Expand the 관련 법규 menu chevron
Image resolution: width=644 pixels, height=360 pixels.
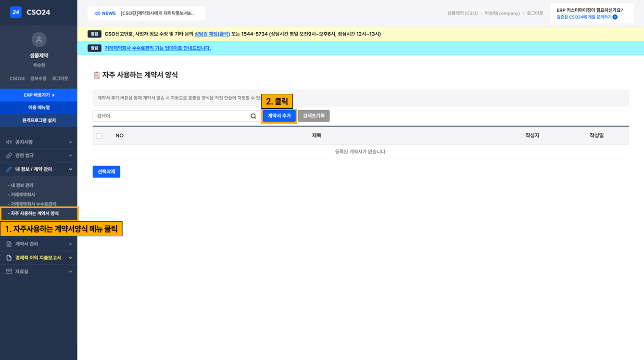tap(70, 155)
